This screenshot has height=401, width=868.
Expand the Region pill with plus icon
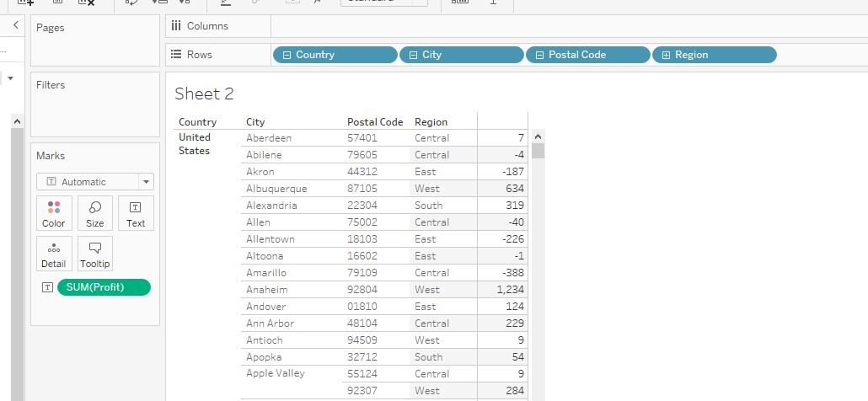[666, 55]
